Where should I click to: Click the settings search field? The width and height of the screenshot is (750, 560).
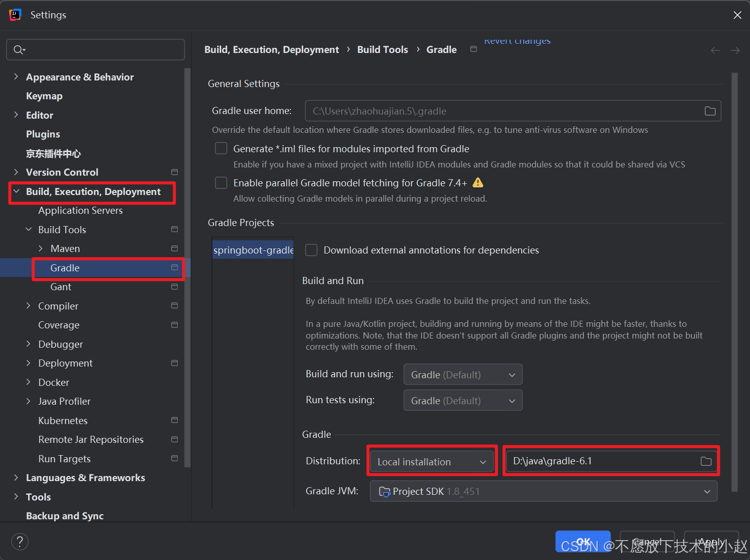(x=95, y=49)
